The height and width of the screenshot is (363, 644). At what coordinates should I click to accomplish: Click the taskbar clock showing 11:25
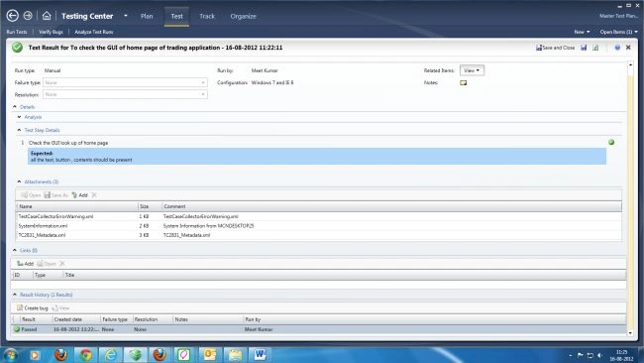621,355
